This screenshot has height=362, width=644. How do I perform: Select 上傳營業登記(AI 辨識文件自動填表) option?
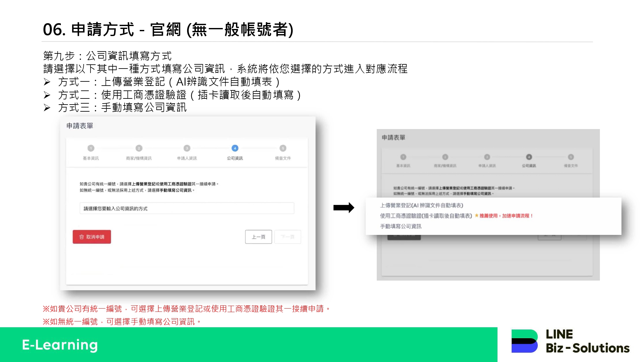(421, 205)
